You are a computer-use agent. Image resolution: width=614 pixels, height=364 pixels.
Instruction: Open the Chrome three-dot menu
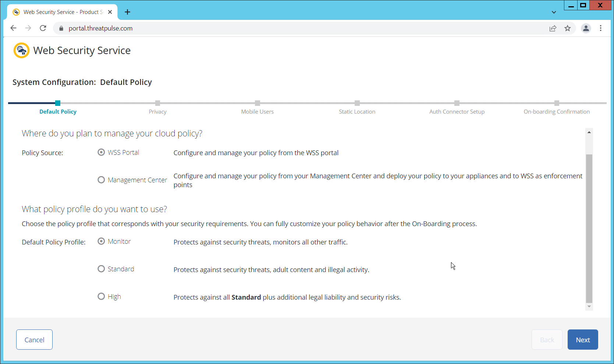(x=600, y=28)
